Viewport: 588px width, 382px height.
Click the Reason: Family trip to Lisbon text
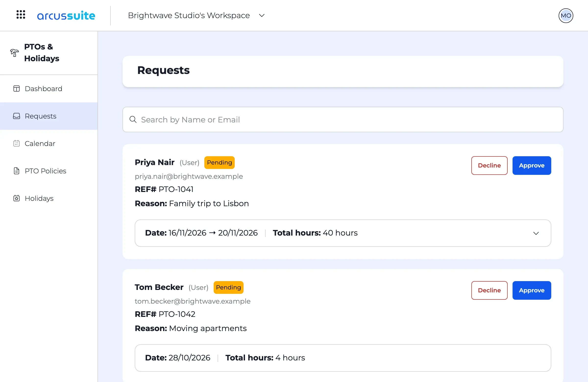coord(192,204)
